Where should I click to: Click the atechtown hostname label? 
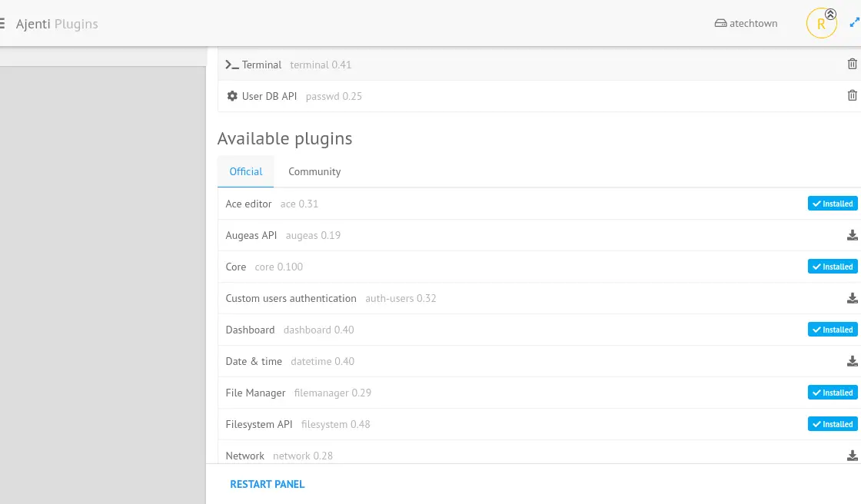click(753, 23)
